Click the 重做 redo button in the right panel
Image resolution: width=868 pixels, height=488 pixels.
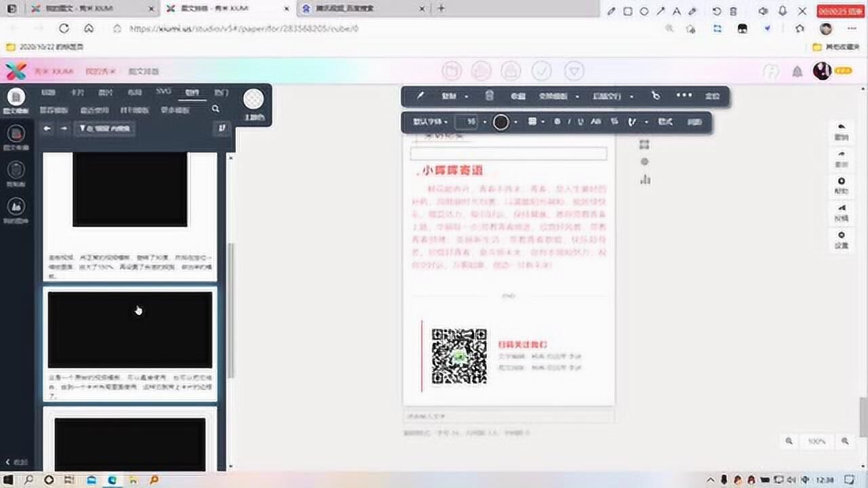pos(842,159)
